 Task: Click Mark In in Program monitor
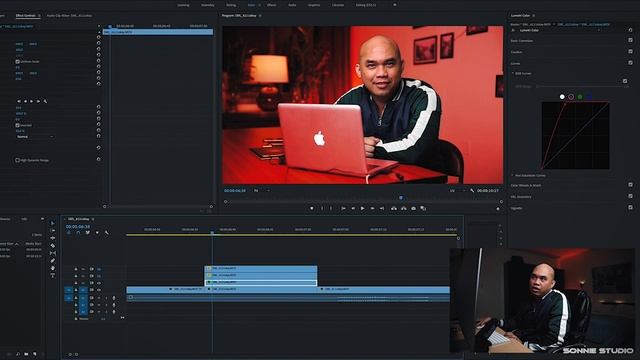point(322,209)
